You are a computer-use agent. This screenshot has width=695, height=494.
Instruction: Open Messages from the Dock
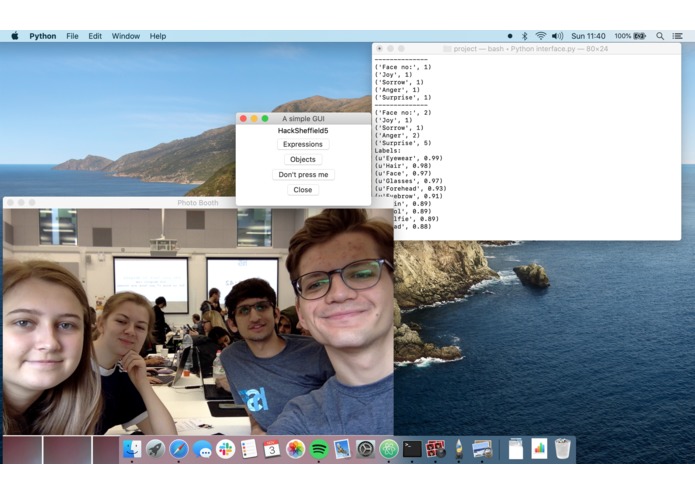pos(203,449)
